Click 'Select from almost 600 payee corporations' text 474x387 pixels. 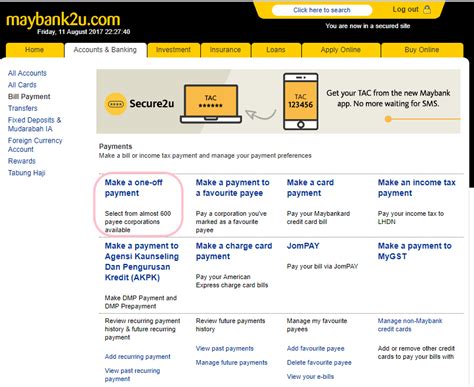pos(138,222)
